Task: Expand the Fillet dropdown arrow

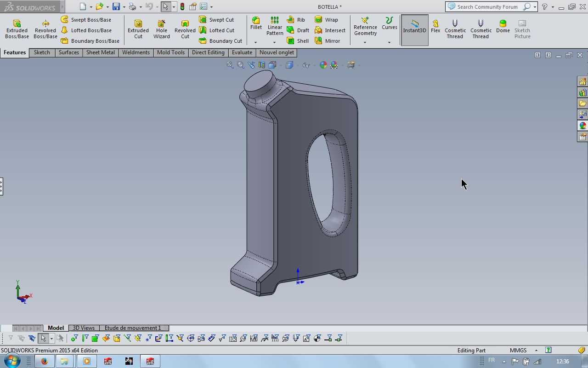Action: [x=256, y=42]
